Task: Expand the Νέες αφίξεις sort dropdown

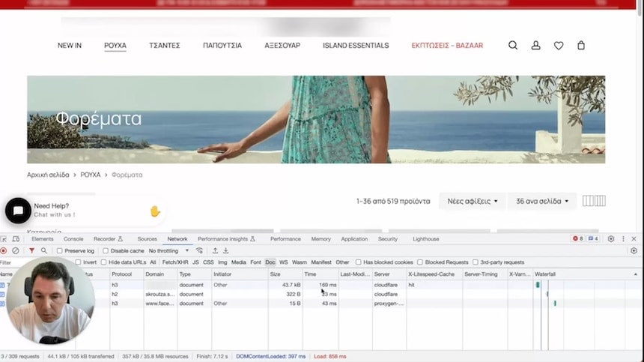Action: point(472,201)
